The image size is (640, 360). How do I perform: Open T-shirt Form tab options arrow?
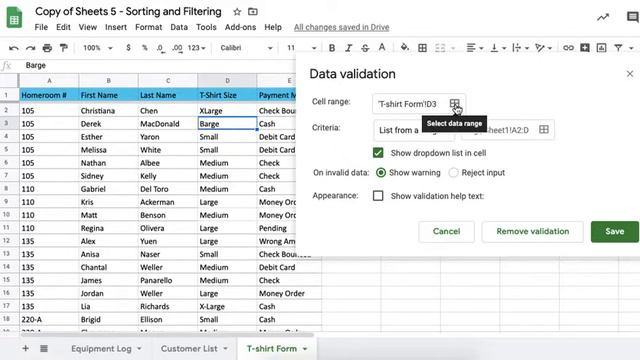click(305, 349)
